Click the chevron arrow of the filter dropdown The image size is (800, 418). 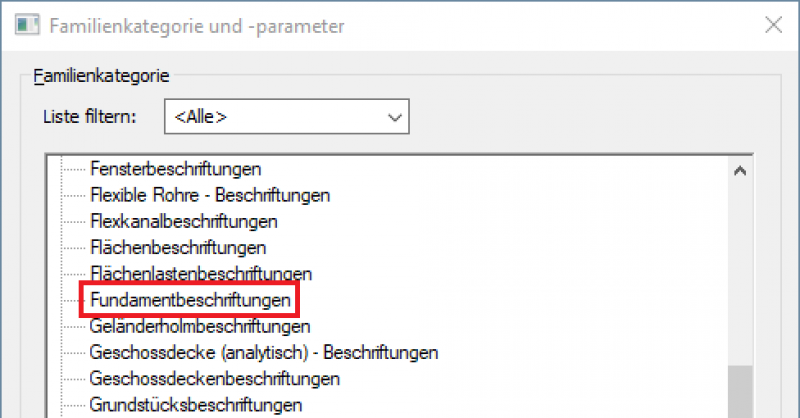(x=392, y=118)
